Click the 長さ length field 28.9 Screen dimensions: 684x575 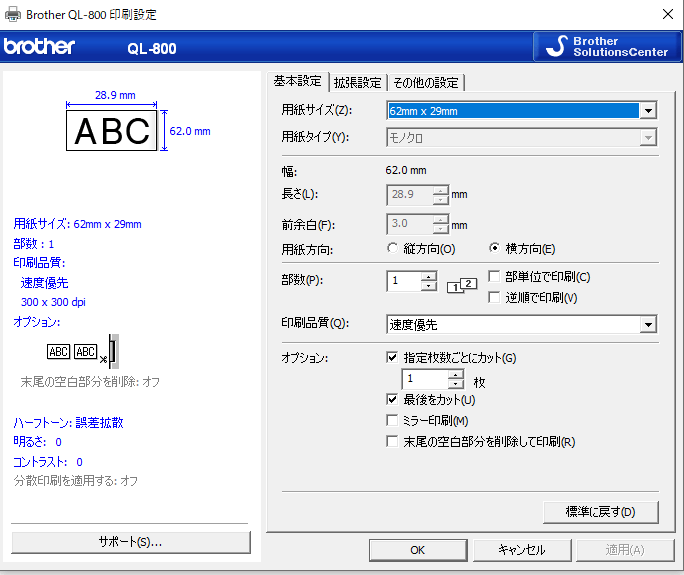pos(410,195)
